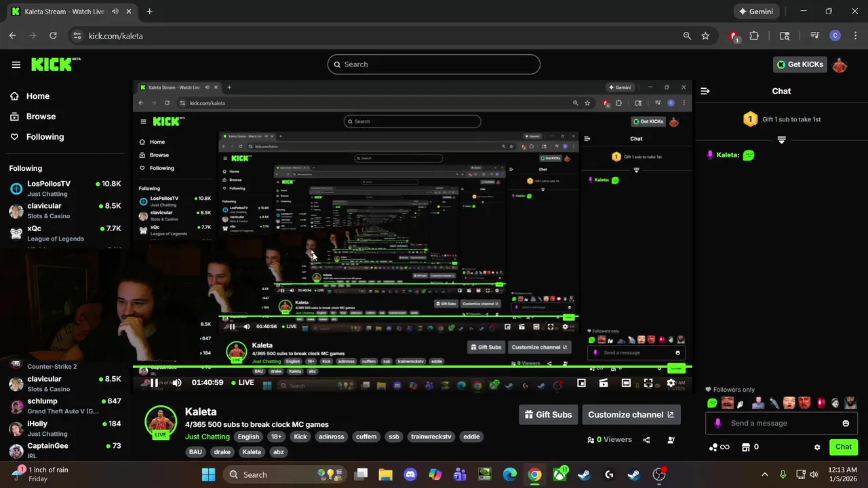Select the red gem emote
This screenshot has width=868, height=488.
tap(821, 403)
